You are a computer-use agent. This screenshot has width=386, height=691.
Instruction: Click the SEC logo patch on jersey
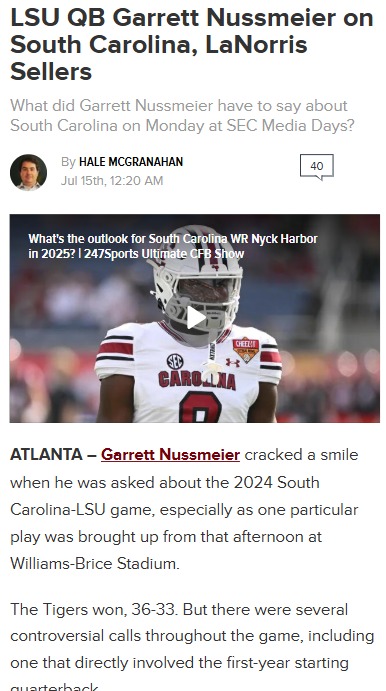[x=175, y=361]
